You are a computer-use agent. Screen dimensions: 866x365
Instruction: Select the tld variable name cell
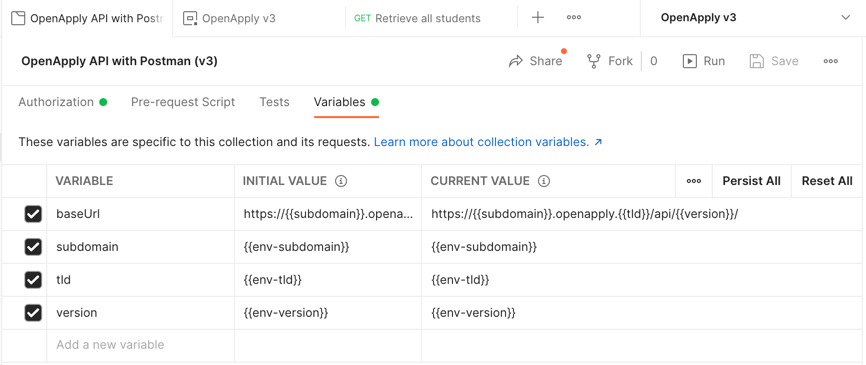coord(141,280)
